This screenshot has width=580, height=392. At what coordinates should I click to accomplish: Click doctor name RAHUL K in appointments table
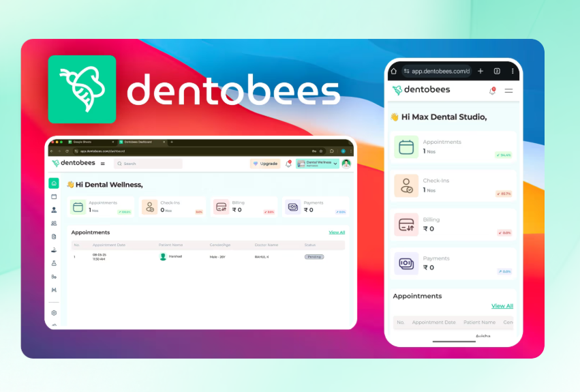262,257
